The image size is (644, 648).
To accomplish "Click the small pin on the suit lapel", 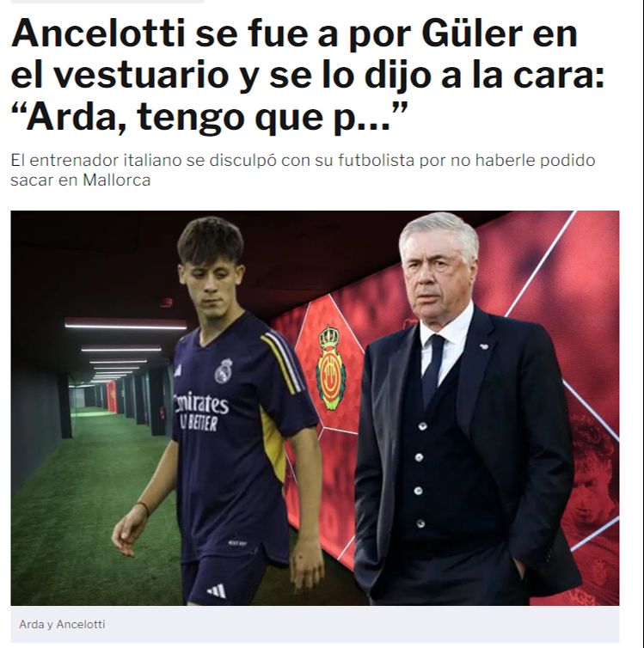I will 483,345.
